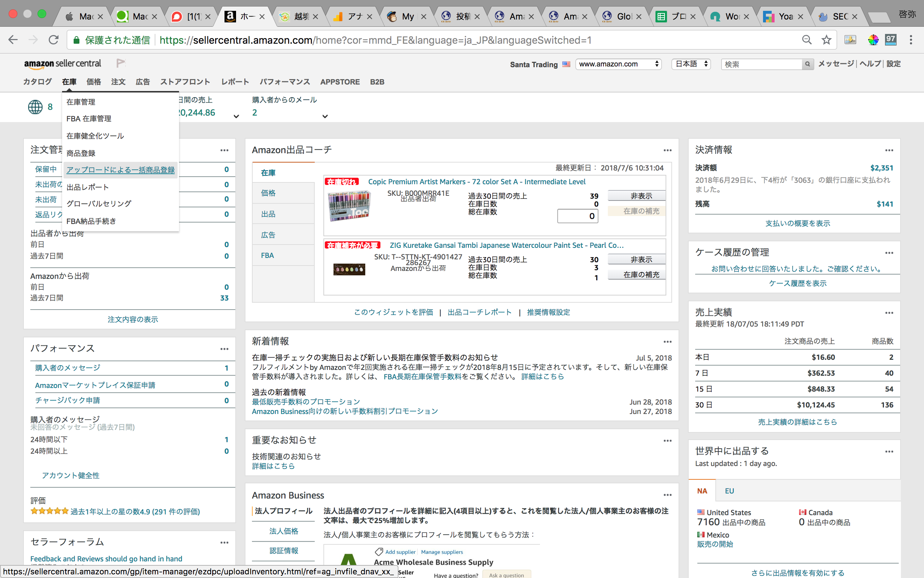Screen dimensions: 924x578
Task: Open 世界中に出品する widget three-dot options
Action: [889, 452]
